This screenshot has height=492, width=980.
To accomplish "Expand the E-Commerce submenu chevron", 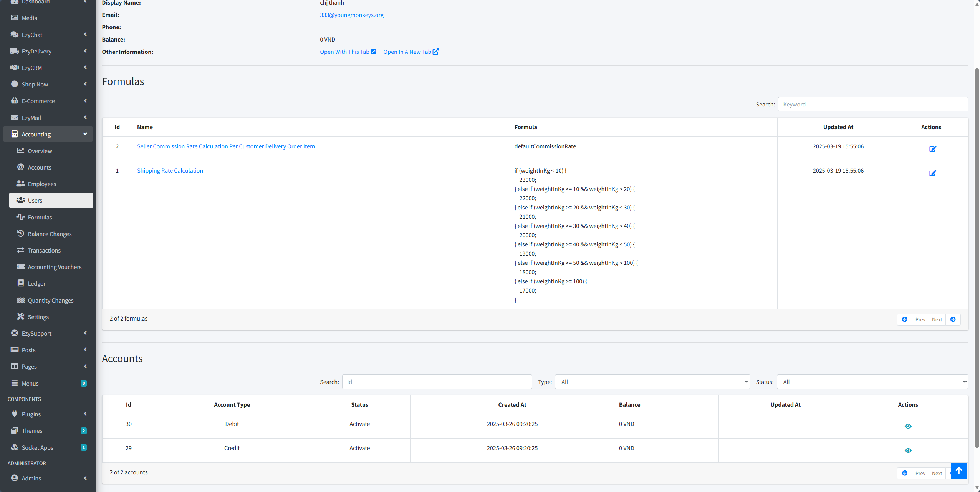I will tap(85, 101).
